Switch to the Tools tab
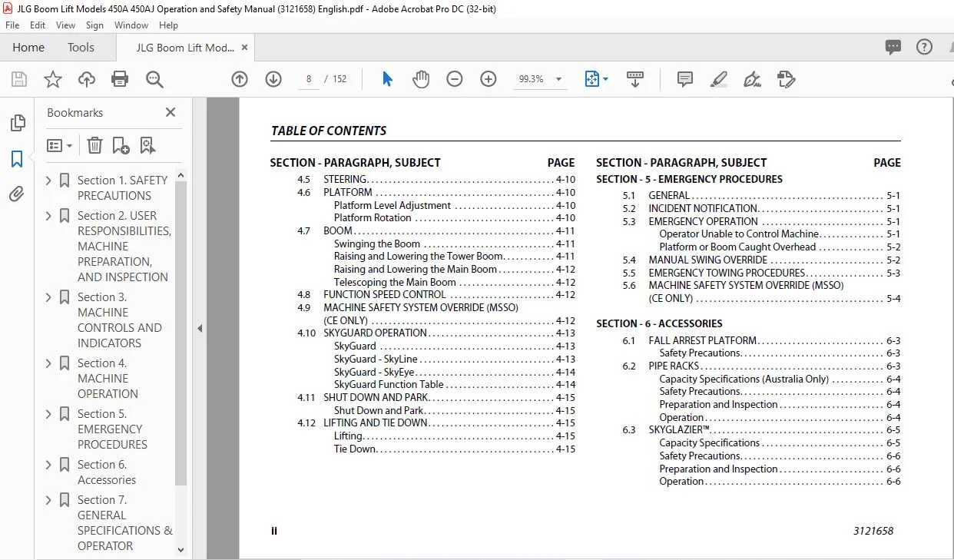This screenshot has height=560, width=954. click(81, 48)
